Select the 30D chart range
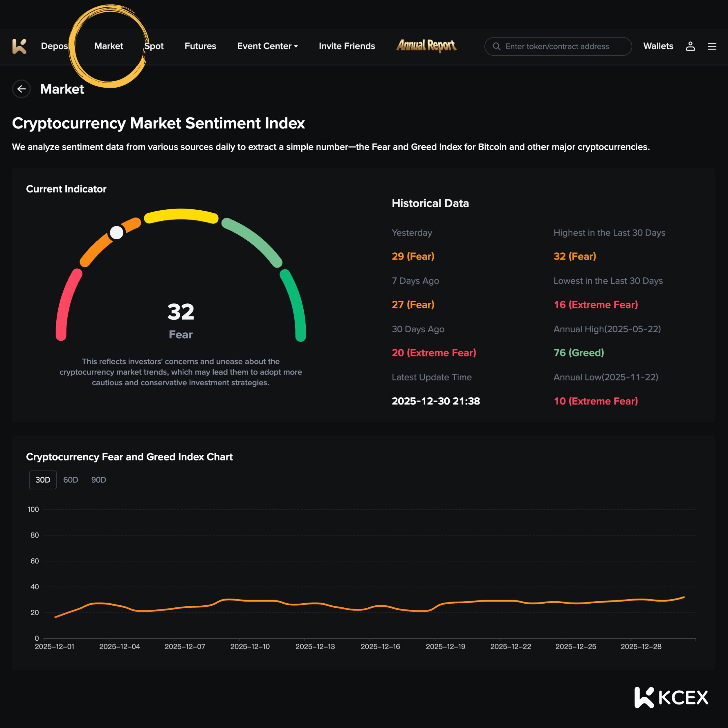This screenshot has width=728, height=728. coord(43,480)
